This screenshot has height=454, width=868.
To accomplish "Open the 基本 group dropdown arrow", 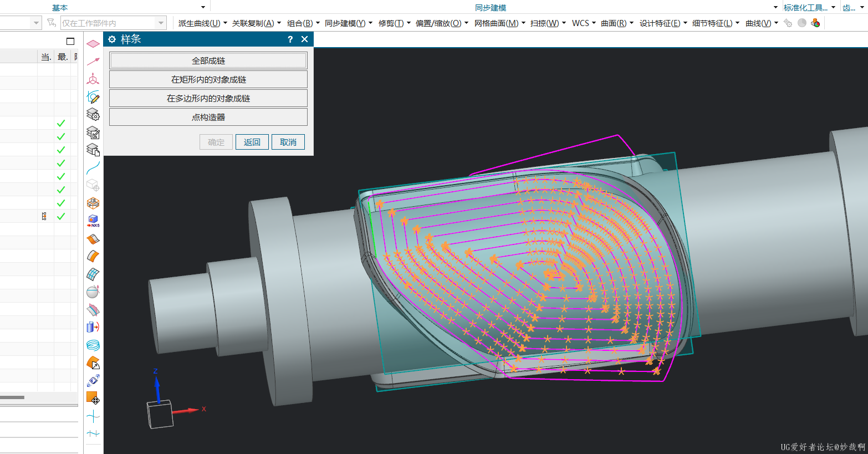I will tap(203, 7).
